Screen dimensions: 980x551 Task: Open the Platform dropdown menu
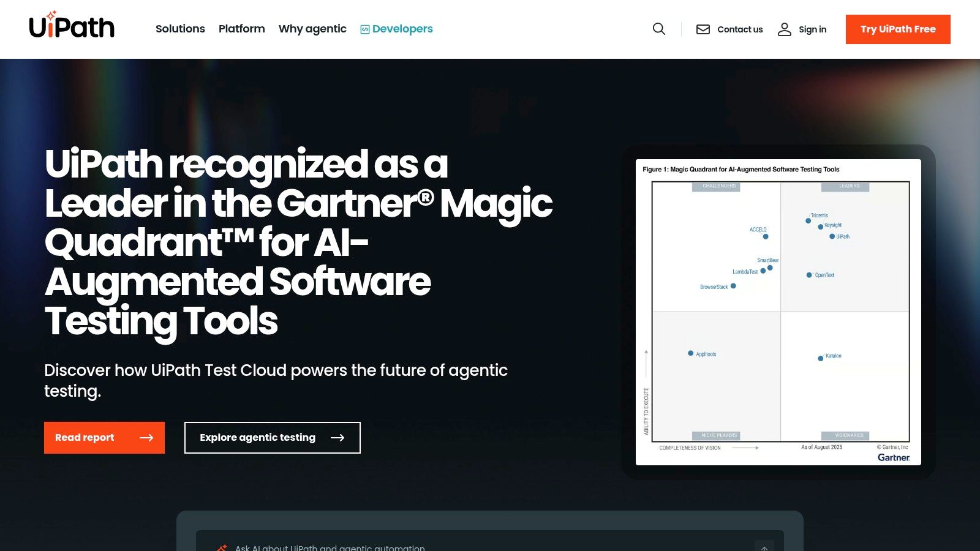click(x=241, y=29)
